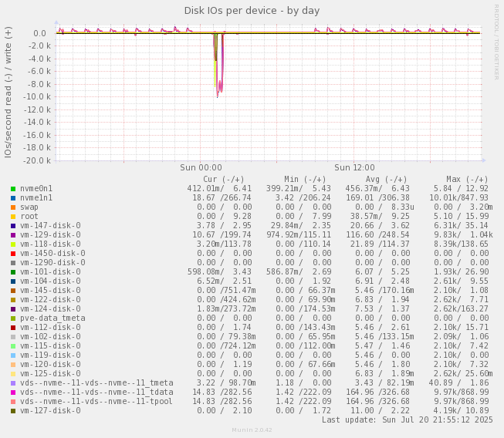The height and width of the screenshot is (438, 504).
Task: Select the 'vm-147-disk-0' legend label
Action: [50, 226]
